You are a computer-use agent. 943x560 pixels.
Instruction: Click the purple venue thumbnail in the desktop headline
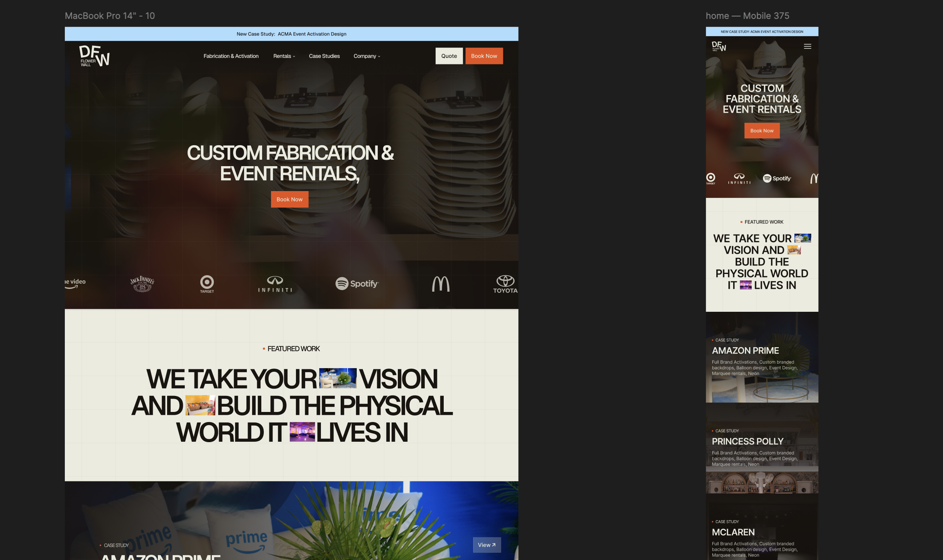302,432
